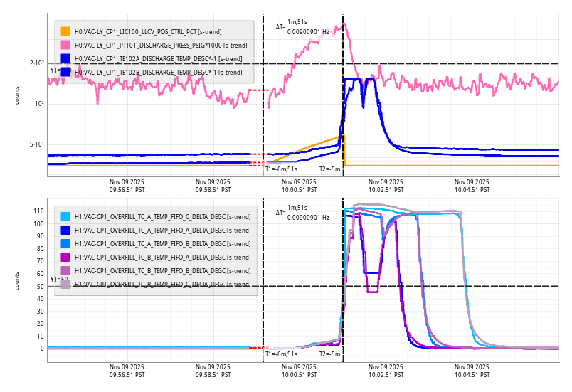572x392 pixels.
Task: Click the orange LIC100_LLCV_POS_CTRL_PCT legend swatch
Action: (65, 31)
